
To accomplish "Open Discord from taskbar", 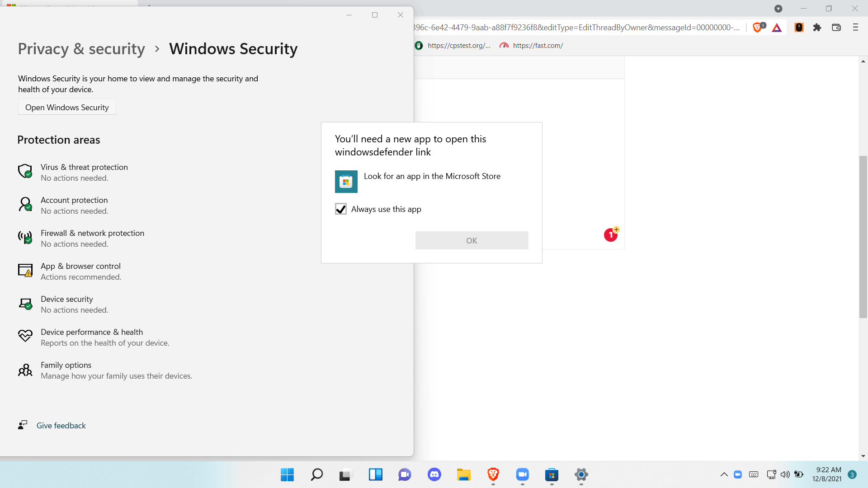I will [x=434, y=474].
